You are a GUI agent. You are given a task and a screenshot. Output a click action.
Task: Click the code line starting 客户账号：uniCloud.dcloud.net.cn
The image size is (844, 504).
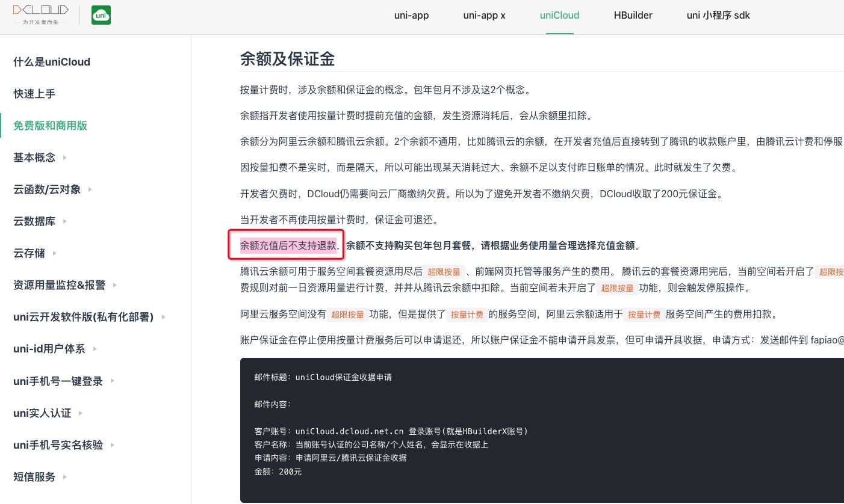click(x=391, y=431)
